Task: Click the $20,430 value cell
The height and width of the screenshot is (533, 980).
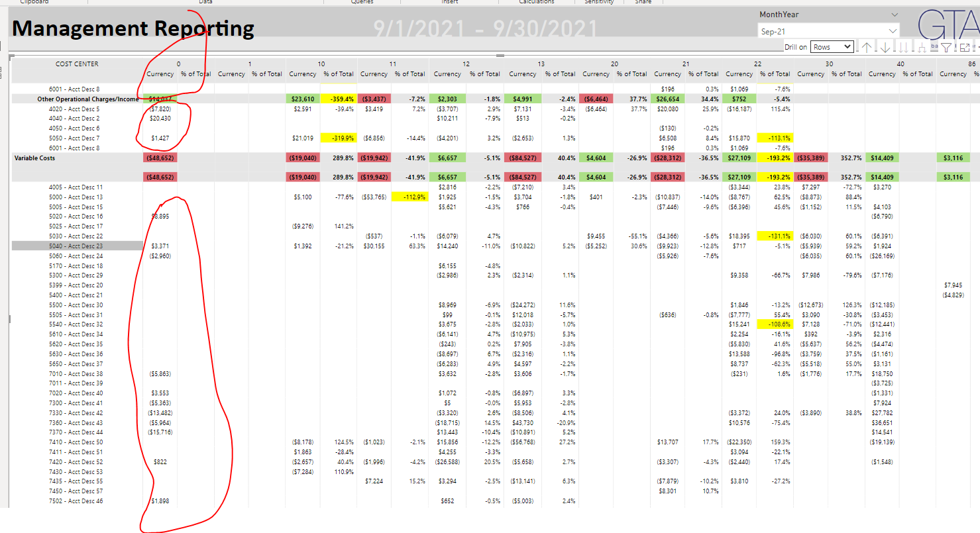Action: tap(161, 119)
